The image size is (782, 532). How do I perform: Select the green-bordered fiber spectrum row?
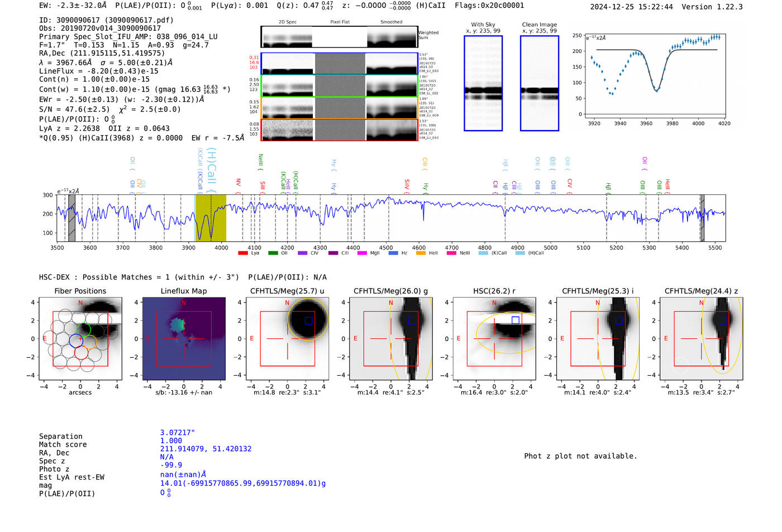pos(339,85)
